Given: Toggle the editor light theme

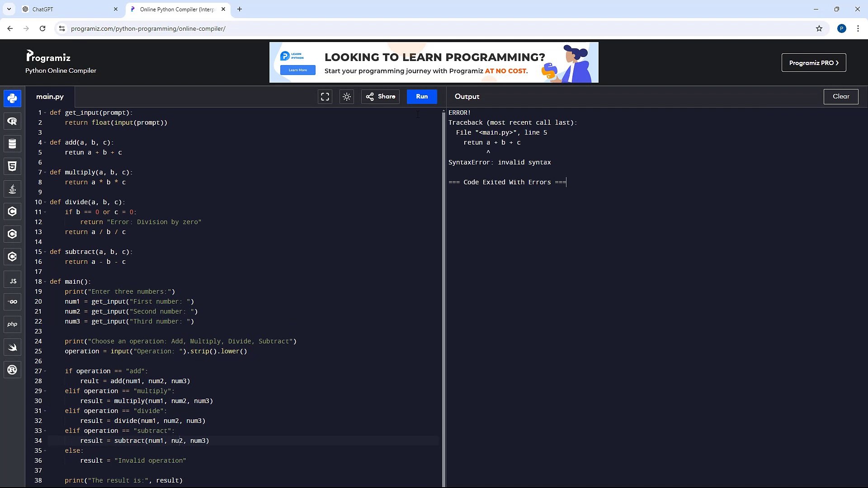Looking at the screenshot, I should (347, 96).
